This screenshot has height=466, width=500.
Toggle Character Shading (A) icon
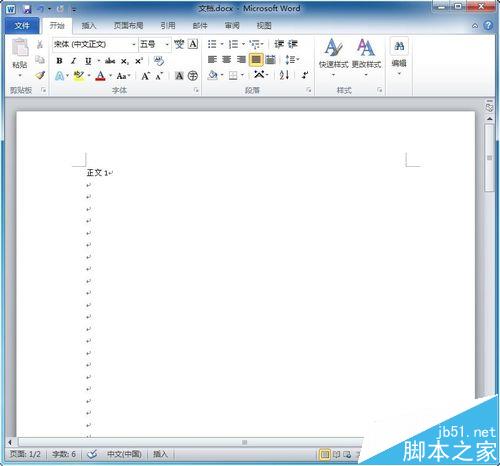pyautogui.click(x=179, y=76)
